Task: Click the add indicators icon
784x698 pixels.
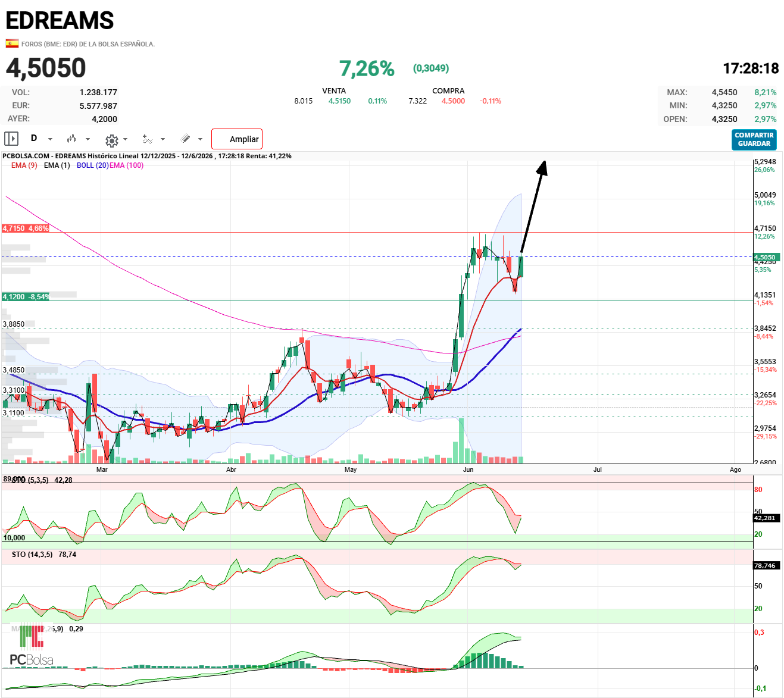Action: tap(148, 139)
